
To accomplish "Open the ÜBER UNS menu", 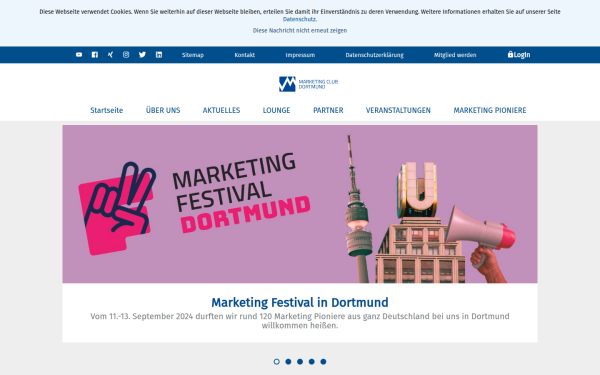I will [x=163, y=110].
